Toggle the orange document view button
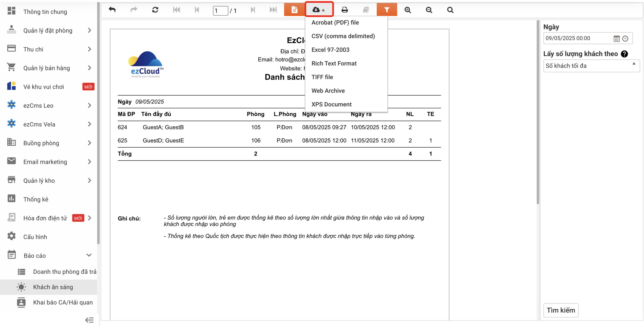This screenshot has height=326, width=644. coord(294,10)
